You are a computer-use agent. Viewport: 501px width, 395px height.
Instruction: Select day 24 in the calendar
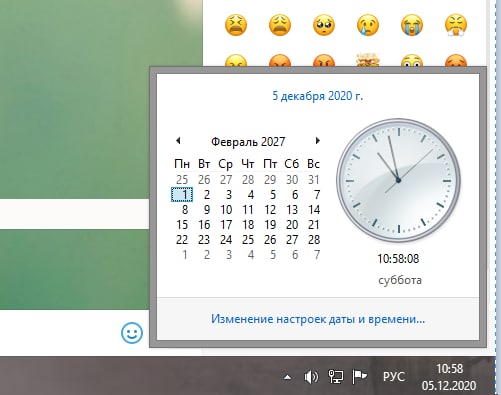point(226,240)
